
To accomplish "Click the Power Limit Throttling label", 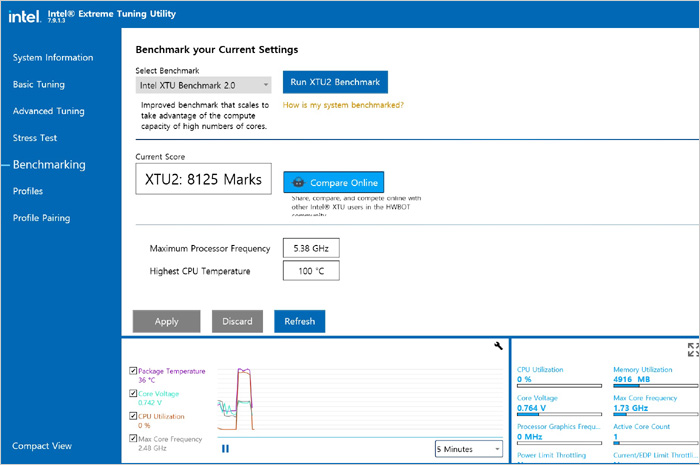I will point(551,455).
